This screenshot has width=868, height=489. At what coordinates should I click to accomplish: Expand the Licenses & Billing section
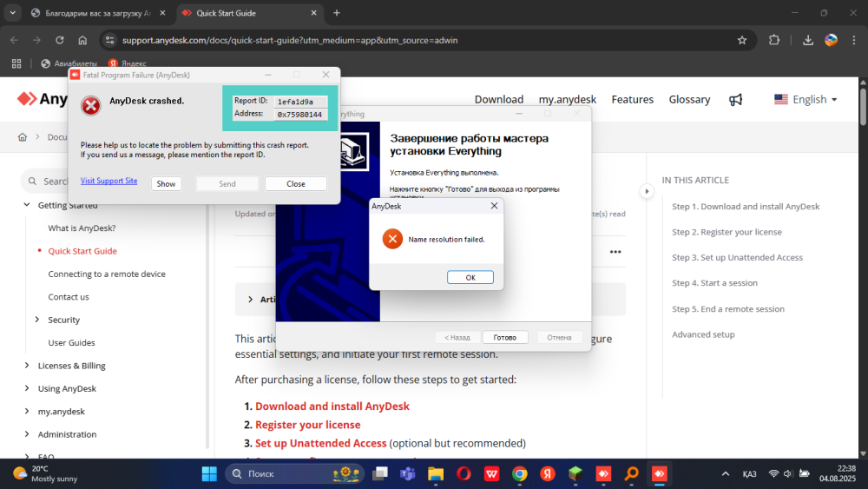point(27,366)
